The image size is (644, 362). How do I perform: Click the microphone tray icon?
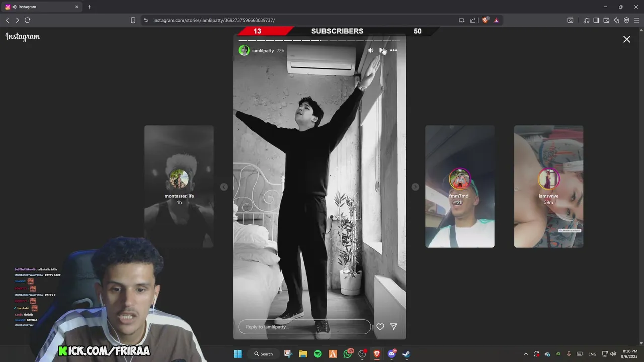tap(569, 354)
